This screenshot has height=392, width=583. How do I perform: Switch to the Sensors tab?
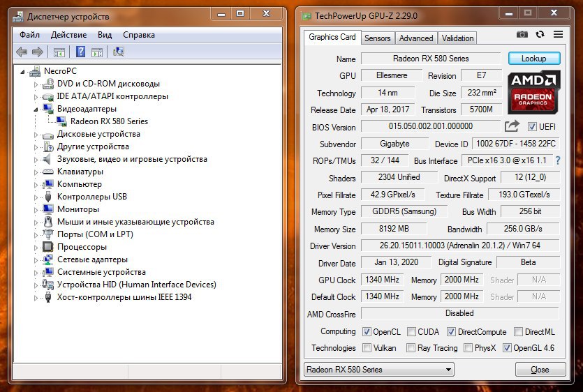coord(378,38)
